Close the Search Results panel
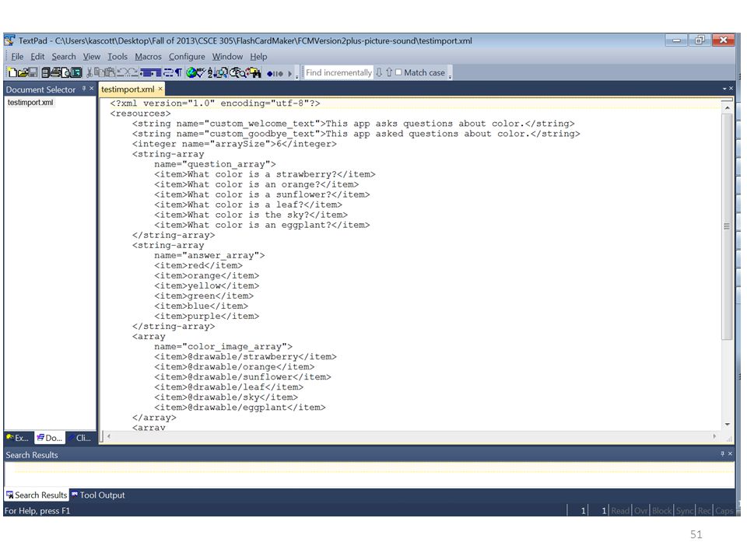Screen dimensions: 747x560 731,453
